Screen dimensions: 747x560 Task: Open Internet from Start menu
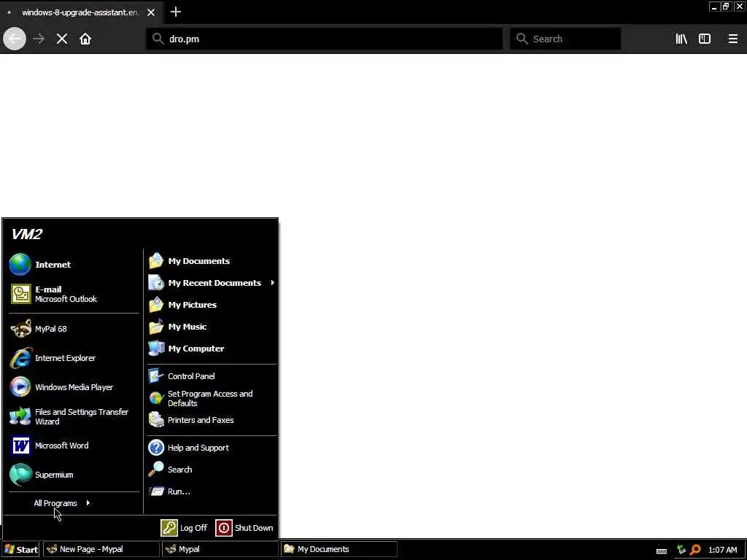[x=74, y=264]
